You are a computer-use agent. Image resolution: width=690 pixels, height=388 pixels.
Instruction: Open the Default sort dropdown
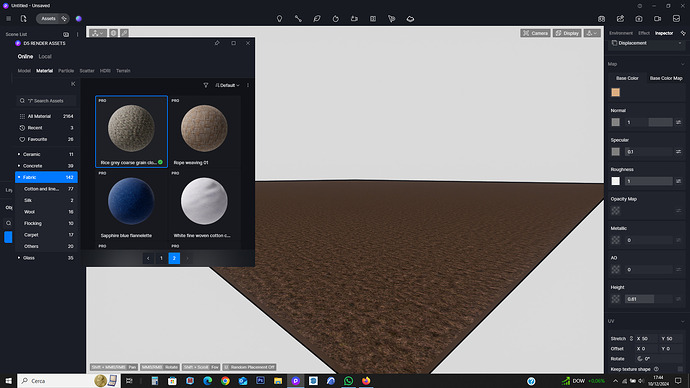(227, 85)
